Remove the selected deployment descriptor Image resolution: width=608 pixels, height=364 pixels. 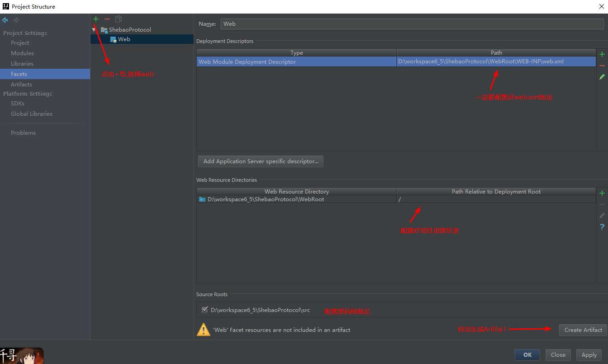[x=602, y=66]
